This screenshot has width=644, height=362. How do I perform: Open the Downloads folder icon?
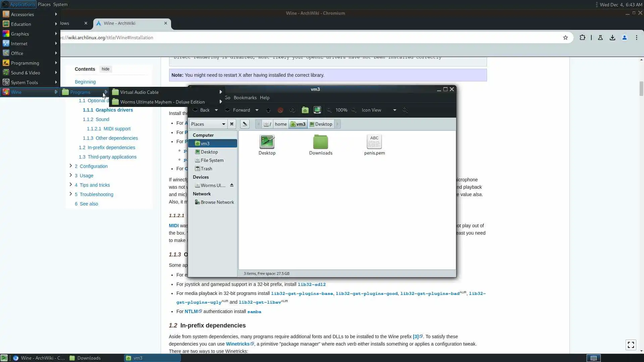[x=320, y=142]
